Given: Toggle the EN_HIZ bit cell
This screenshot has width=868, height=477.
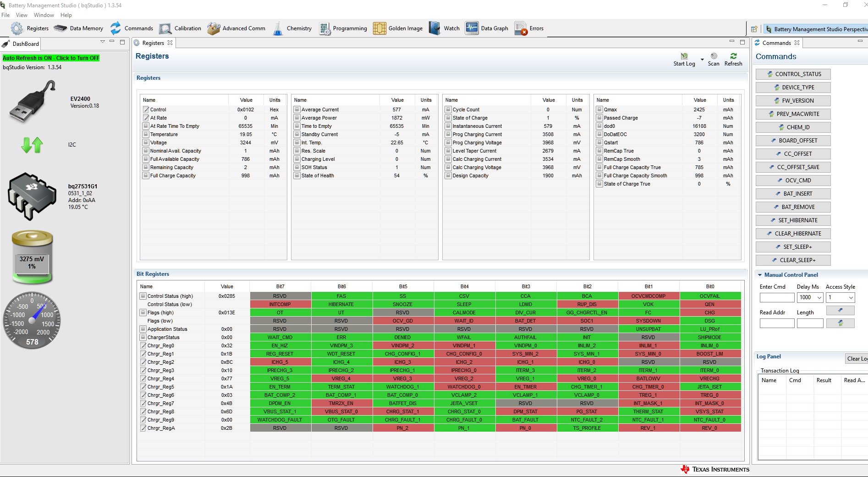Looking at the screenshot, I should click(280, 345).
